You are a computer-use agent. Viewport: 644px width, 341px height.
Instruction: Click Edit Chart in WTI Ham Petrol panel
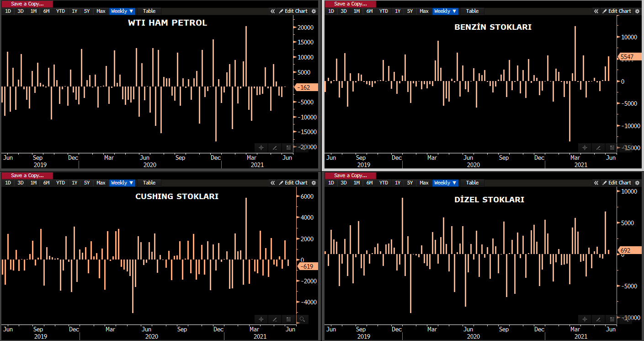point(293,11)
